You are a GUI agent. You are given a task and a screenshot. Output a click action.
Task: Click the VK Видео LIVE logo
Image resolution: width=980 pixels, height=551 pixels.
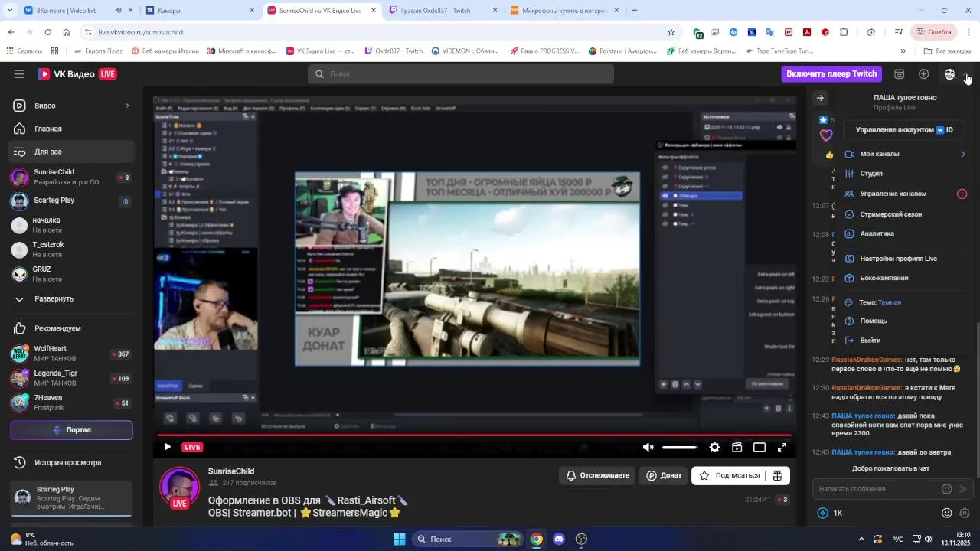point(77,74)
